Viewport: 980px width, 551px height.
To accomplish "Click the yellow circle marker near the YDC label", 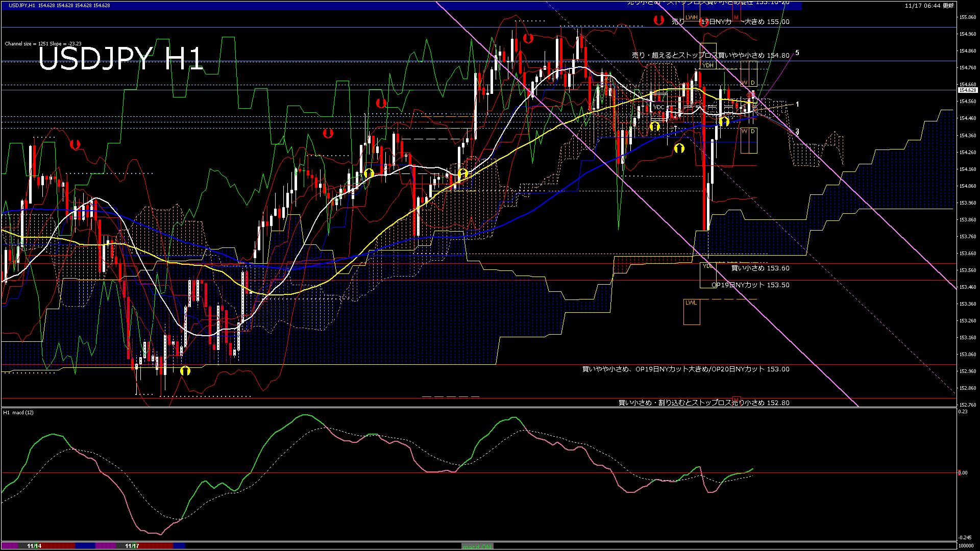I will pos(656,126).
